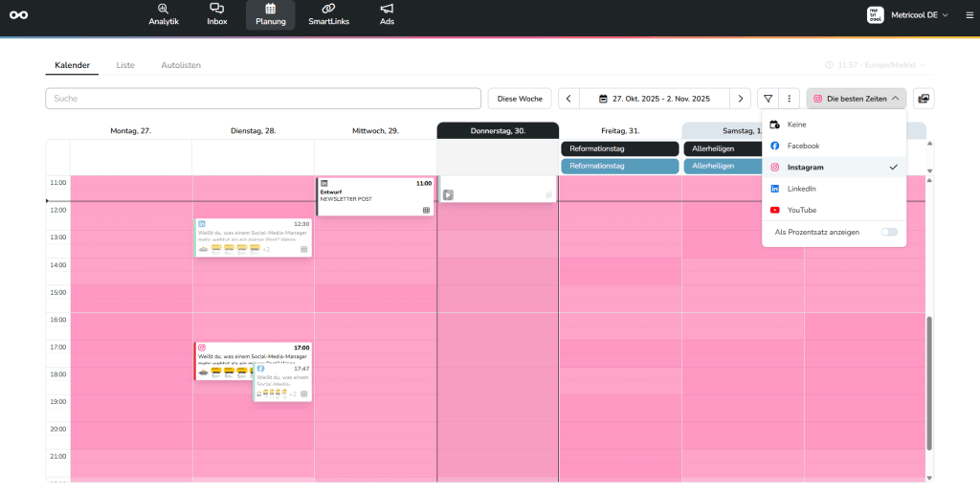Click the Mittwoch, 29. day header
The height and width of the screenshot is (496, 980).
(375, 131)
